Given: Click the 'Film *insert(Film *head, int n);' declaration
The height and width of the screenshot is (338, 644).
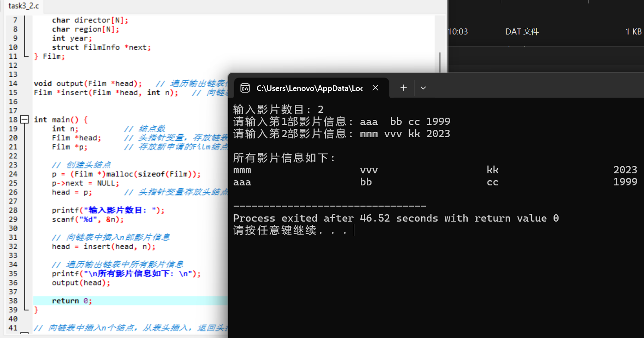Looking at the screenshot, I should (106, 93).
